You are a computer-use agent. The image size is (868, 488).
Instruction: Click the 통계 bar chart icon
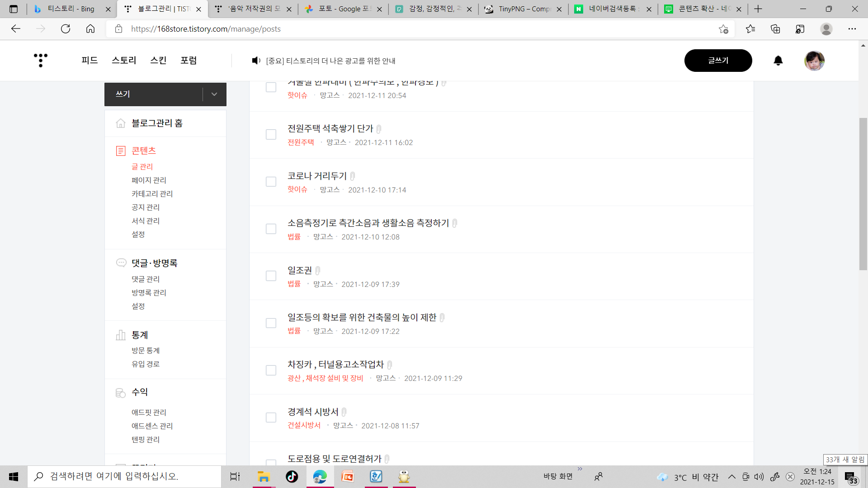click(121, 335)
